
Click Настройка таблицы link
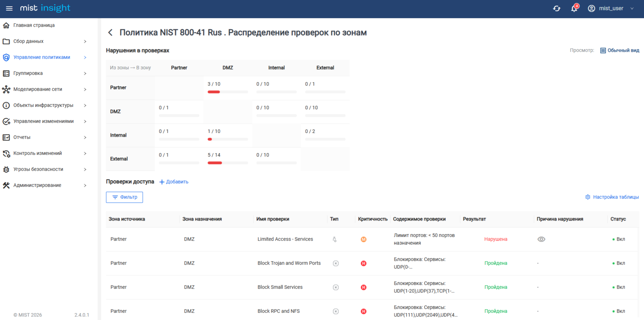616,197
